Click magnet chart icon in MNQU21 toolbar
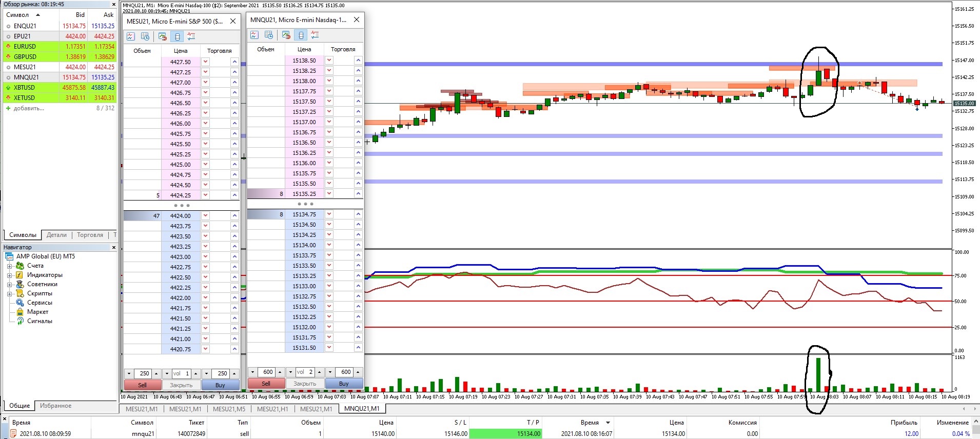The width and height of the screenshot is (980, 439). [286, 35]
